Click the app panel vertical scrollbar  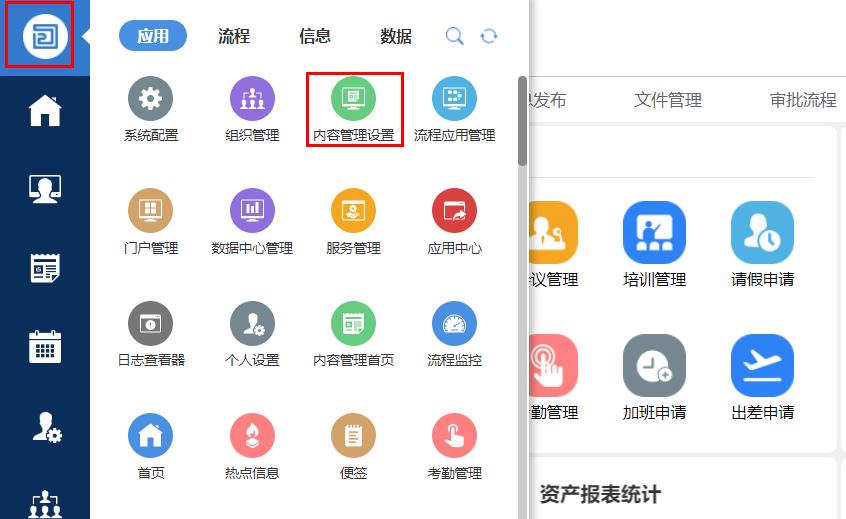pos(522,120)
